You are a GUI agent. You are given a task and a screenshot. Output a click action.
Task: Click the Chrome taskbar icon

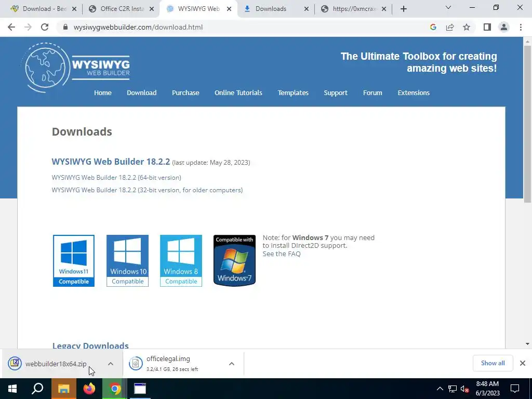(115, 389)
